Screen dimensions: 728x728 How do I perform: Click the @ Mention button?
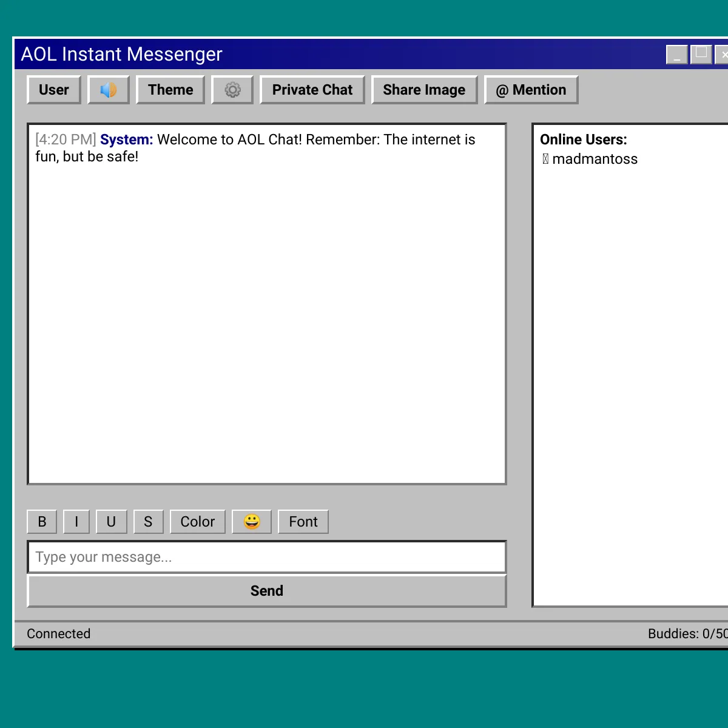click(531, 90)
